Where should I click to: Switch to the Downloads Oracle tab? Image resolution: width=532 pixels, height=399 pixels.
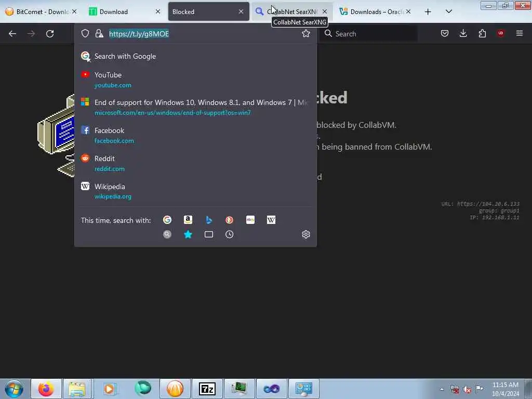[x=375, y=11]
